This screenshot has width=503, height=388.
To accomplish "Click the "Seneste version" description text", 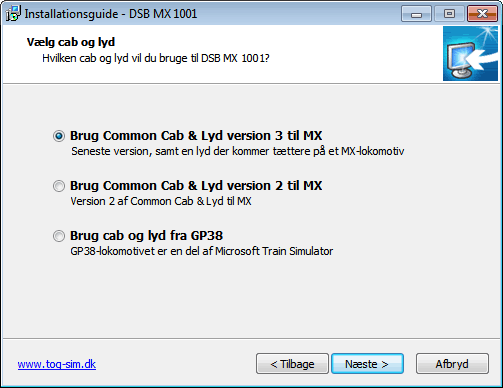I will 237,151.
